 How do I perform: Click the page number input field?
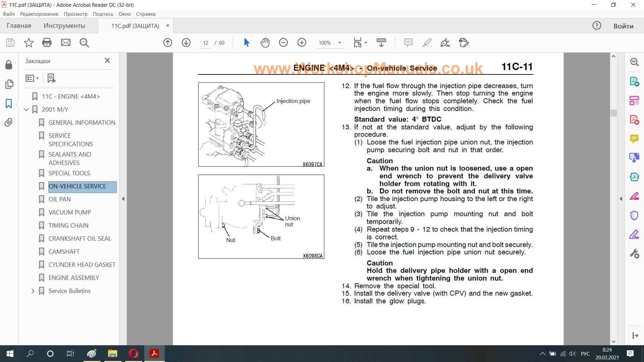tap(206, 43)
